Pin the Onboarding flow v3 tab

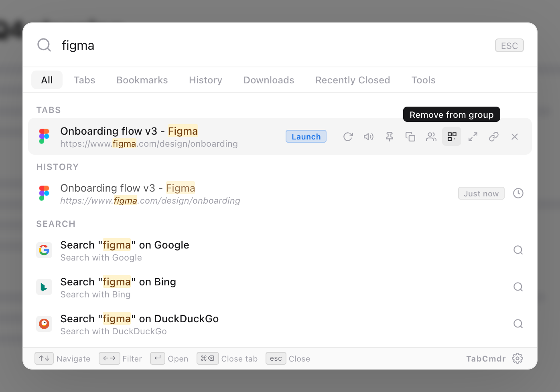pos(390,137)
